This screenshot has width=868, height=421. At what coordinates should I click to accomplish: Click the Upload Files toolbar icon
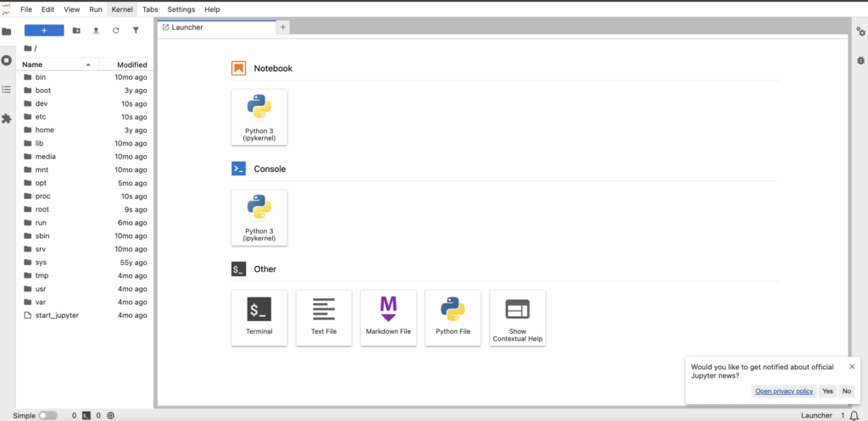[96, 30]
